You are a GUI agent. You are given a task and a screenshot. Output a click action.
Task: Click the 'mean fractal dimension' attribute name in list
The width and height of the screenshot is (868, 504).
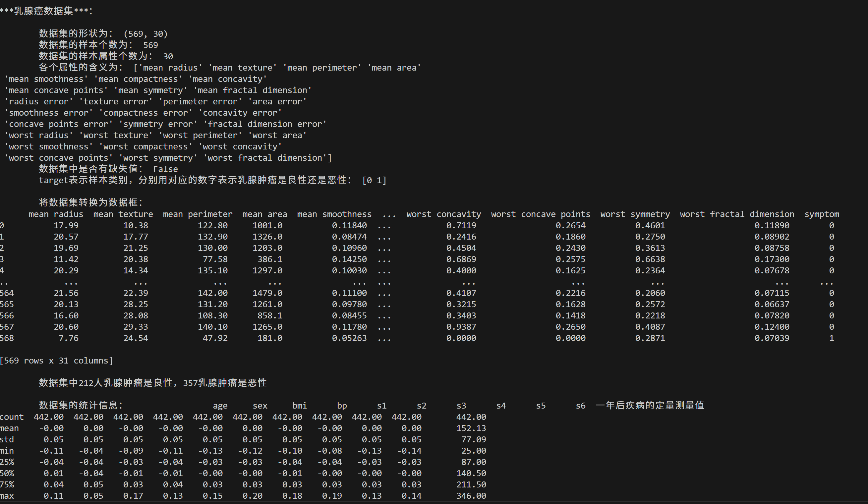(253, 90)
